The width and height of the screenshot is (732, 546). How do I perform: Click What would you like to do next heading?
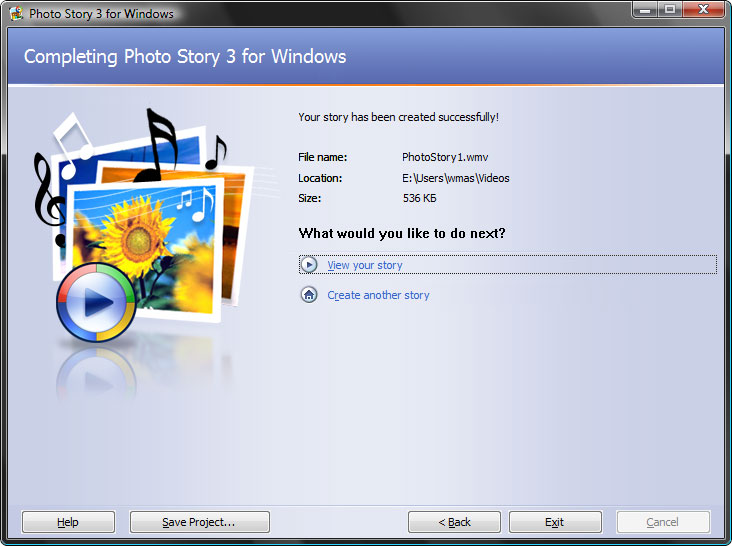(x=401, y=233)
